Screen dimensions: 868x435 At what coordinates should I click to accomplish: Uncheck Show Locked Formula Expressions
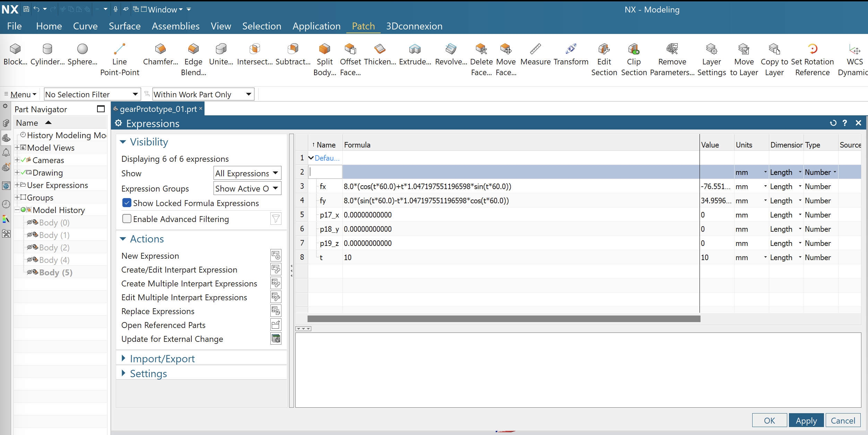click(x=127, y=203)
